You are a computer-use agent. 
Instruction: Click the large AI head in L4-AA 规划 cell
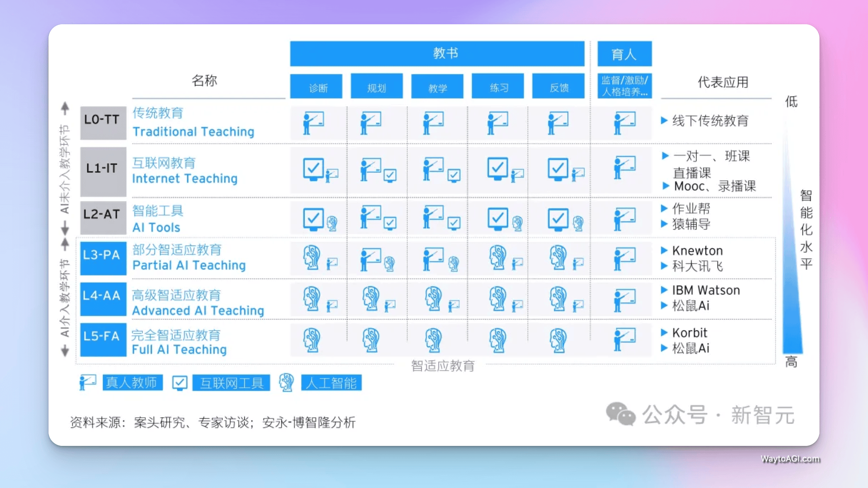(x=371, y=298)
